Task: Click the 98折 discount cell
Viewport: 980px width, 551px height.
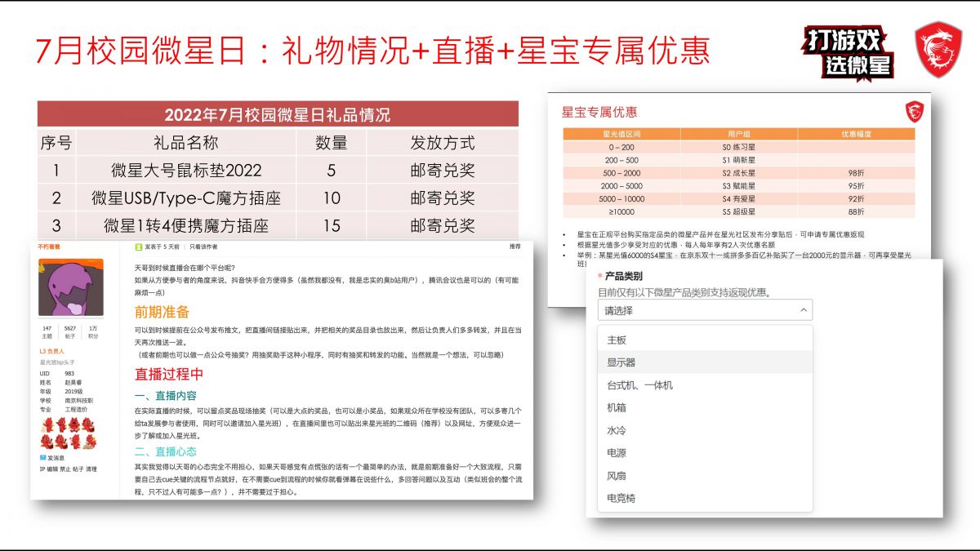Action: (856, 173)
